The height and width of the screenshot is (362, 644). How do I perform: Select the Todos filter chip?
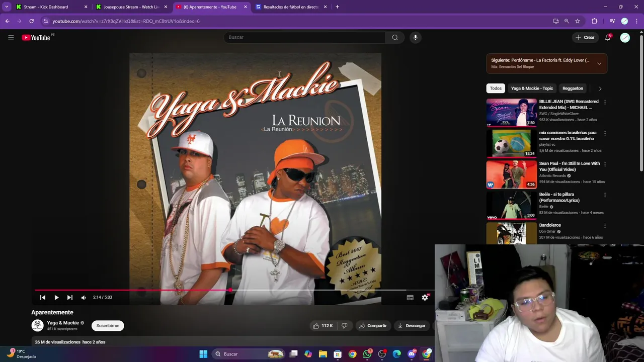coord(496,88)
